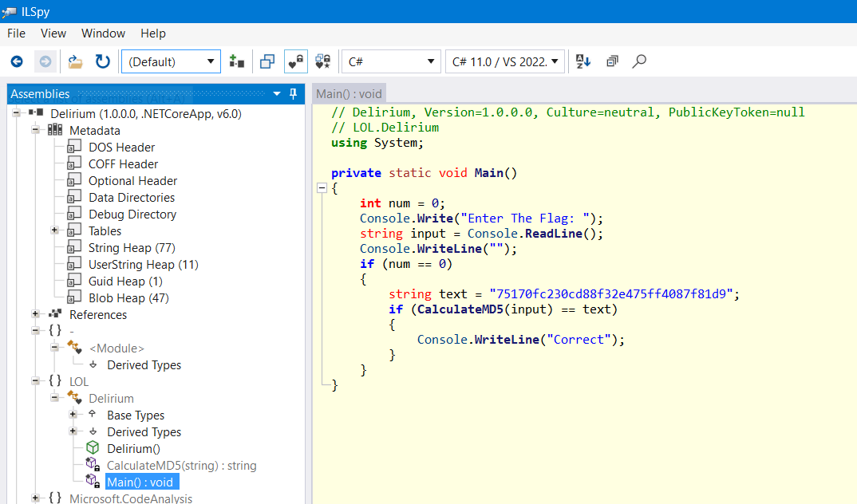Open the Search magnifier tool
Image resolution: width=857 pixels, height=504 pixels.
[639, 61]
